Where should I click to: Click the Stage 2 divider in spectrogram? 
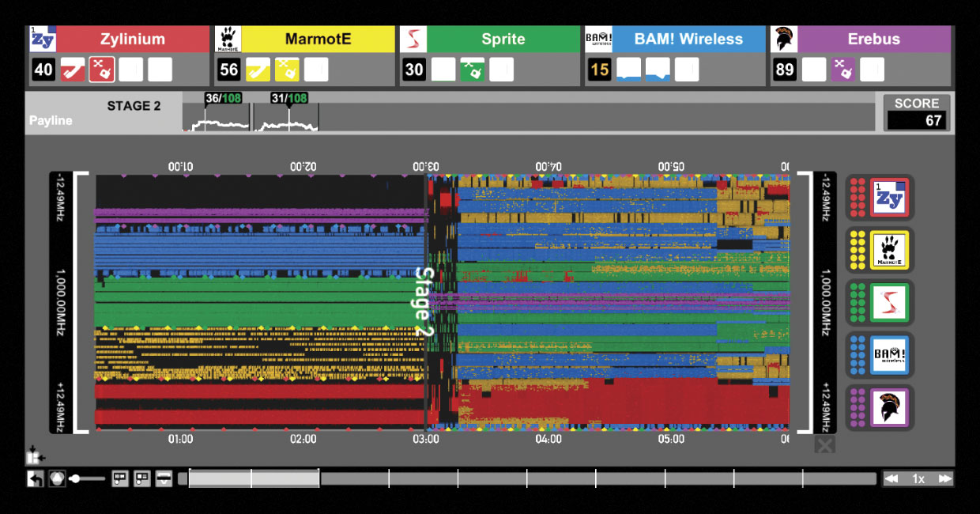pyautogui.click(x=425, y=303)
